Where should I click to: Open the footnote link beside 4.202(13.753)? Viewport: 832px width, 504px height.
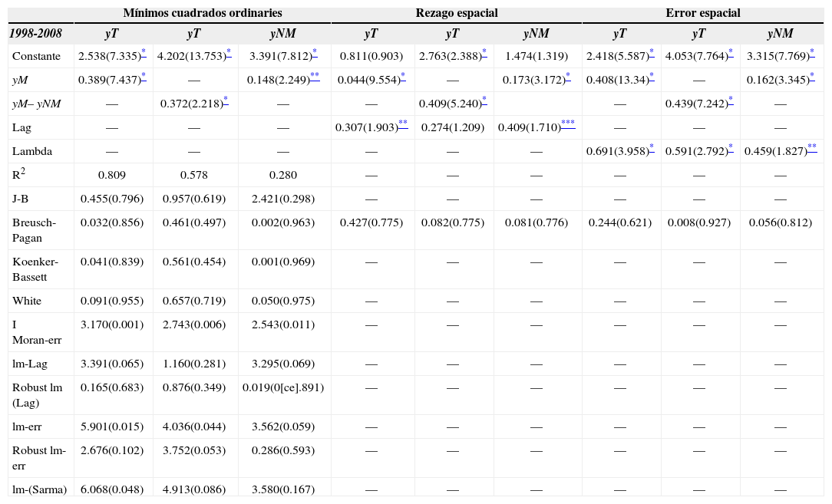click(x=228, y=53)
